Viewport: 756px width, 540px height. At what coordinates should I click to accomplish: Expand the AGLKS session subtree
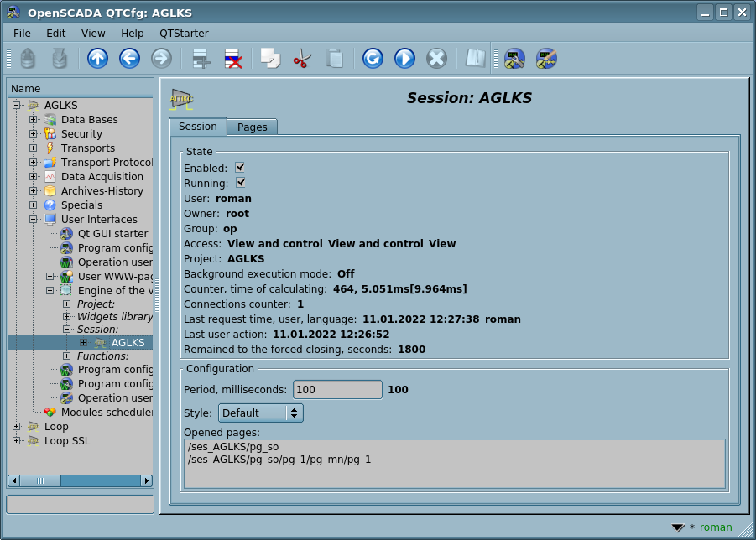coord(83,342)
